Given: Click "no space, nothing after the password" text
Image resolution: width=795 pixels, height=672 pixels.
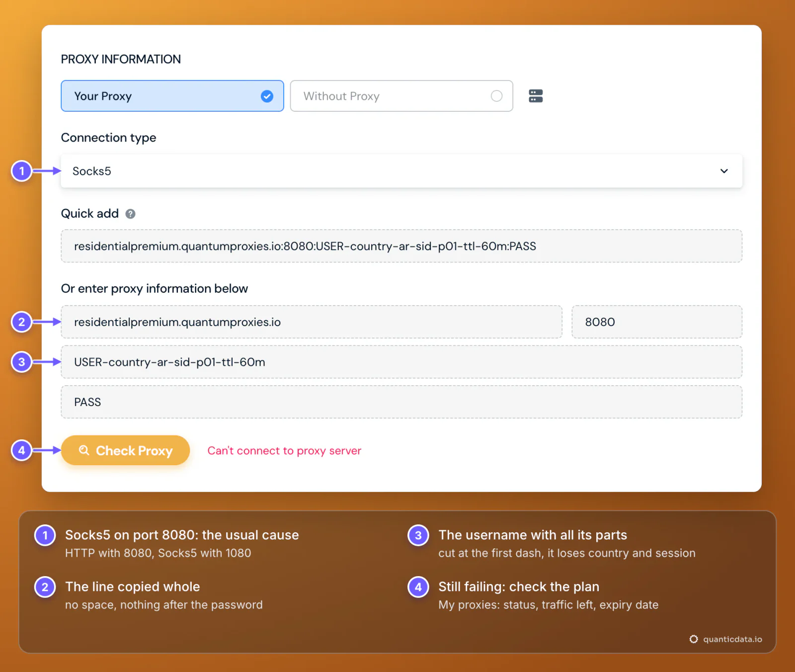Looking at the screenshot, I should (x=164, y=605).
